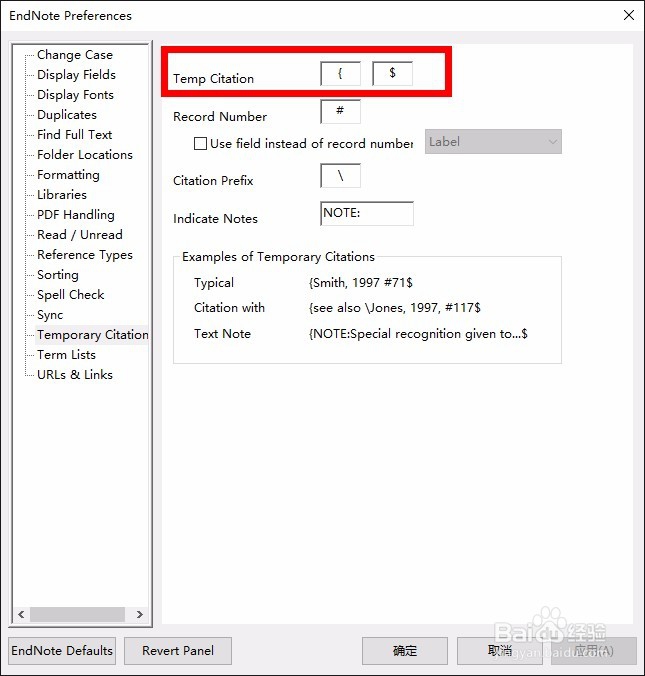Open Reference Types preferences

(85, 255)
